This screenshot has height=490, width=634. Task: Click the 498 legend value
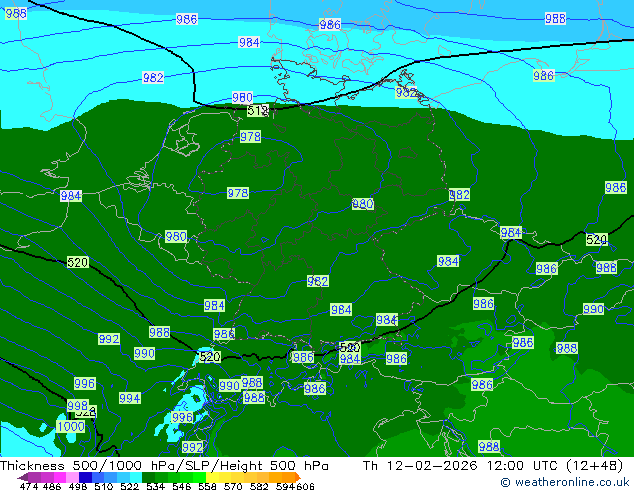(78, 486)
